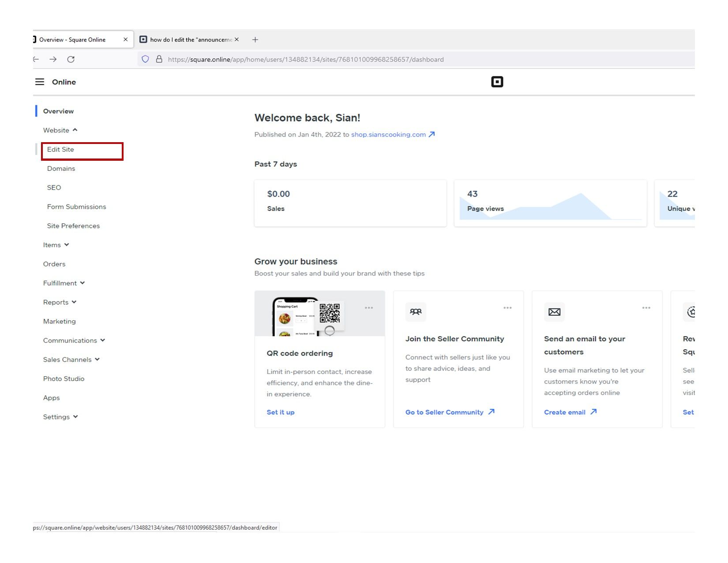This screenshot has width=728, height=563.
Task: Open Seller Community card three-dot menu
Action: 507,308
